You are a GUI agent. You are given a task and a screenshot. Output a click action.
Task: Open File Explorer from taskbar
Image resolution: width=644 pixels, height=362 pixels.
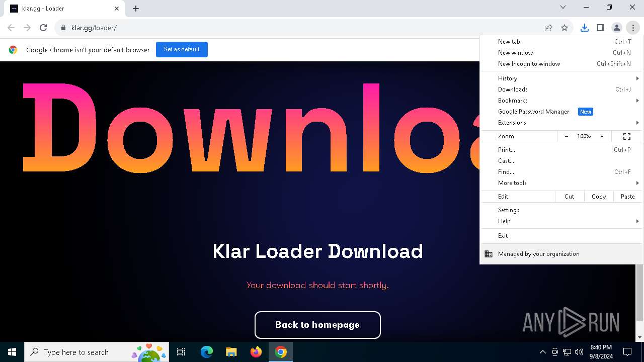click(x=231, y=352)
